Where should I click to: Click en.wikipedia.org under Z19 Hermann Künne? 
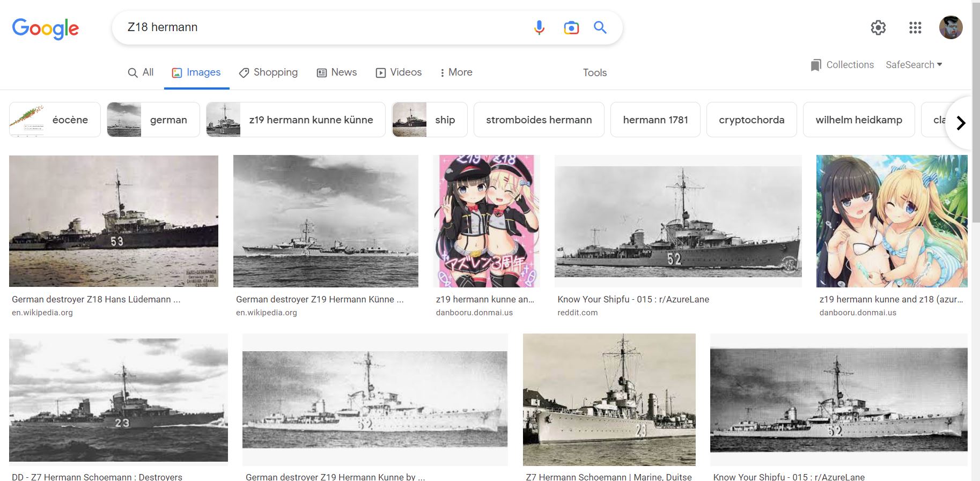click(x=267, y=313)
